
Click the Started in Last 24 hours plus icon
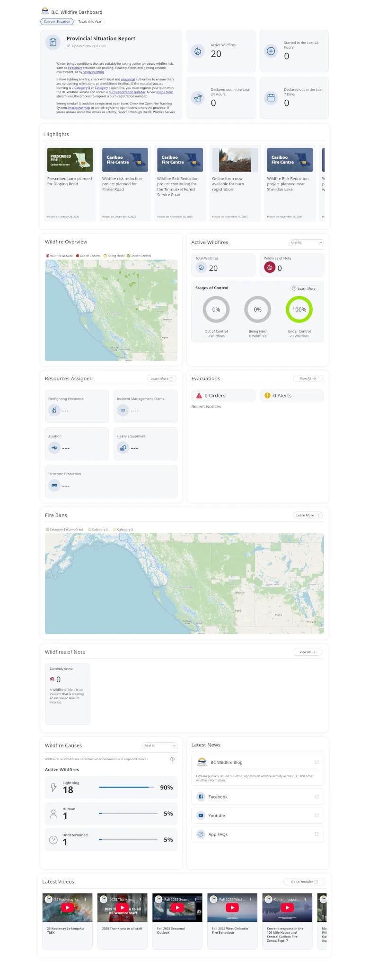[271, 51]
